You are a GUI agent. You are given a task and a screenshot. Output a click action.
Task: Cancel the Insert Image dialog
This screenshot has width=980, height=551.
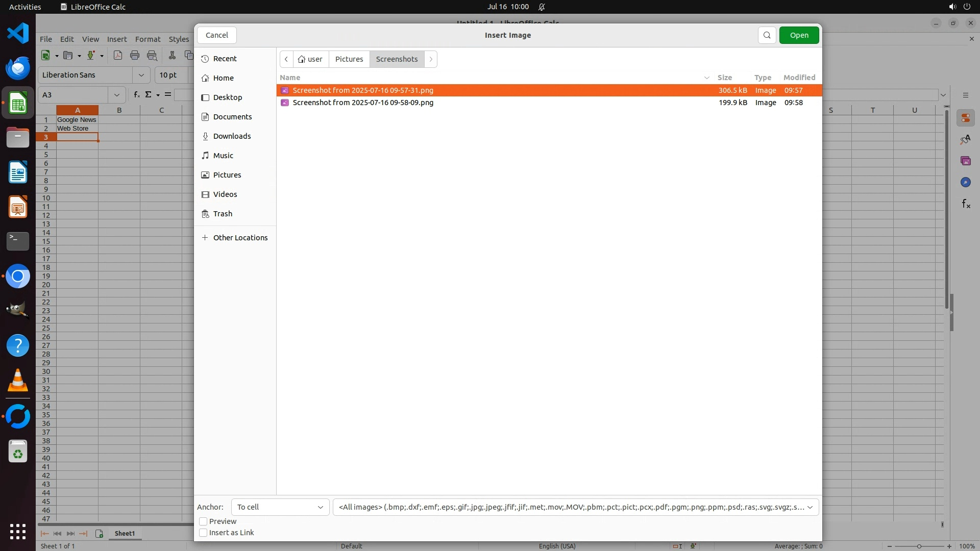point(217,35)
